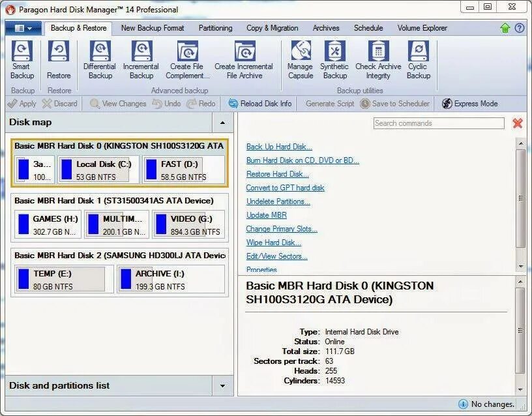The width and height of the screenshot is (532, 416).
Task: Click disk properties scrollbar down arrow
Action: [x=520, y=390]
